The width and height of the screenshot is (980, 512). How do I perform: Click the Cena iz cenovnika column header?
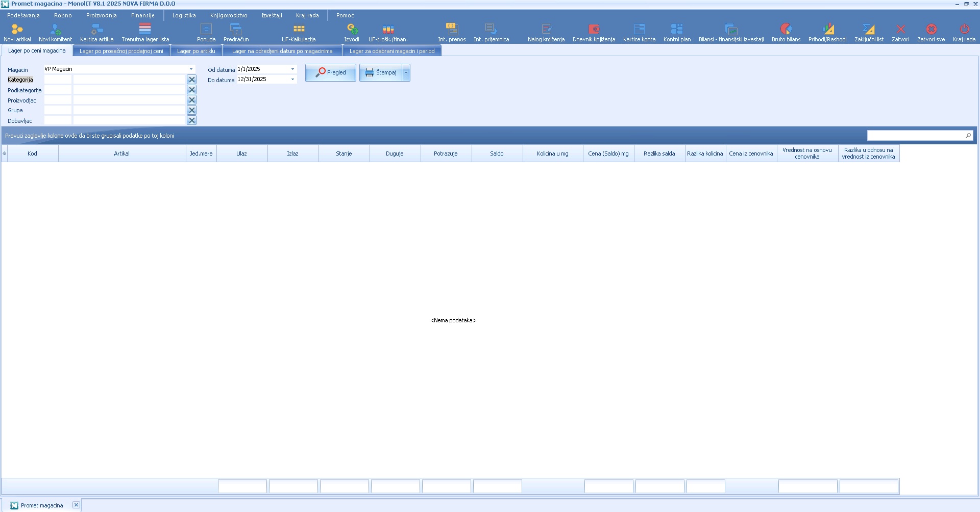point(751,153)
